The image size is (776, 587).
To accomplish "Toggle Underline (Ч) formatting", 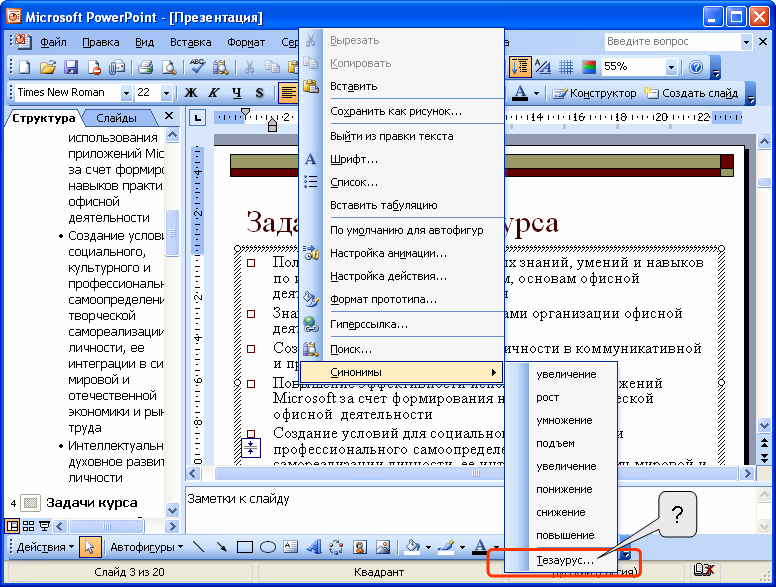I will pyautogui.click(x=237, y=93).
